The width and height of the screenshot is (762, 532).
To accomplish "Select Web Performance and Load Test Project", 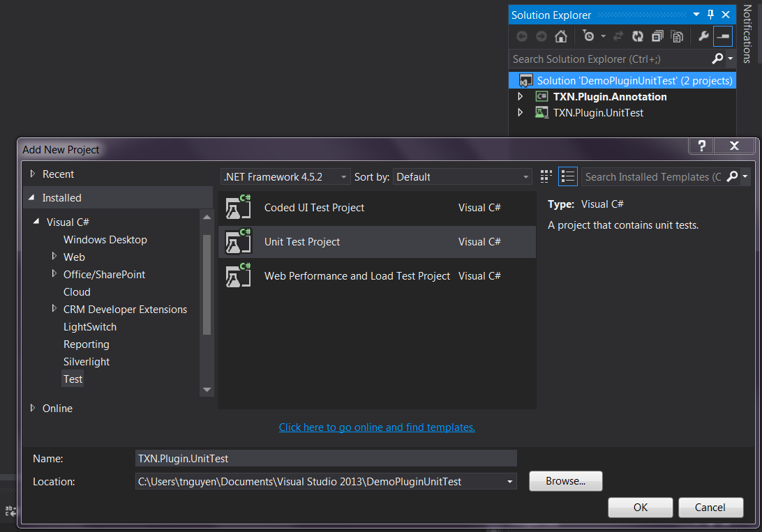I will coord(377,275).
